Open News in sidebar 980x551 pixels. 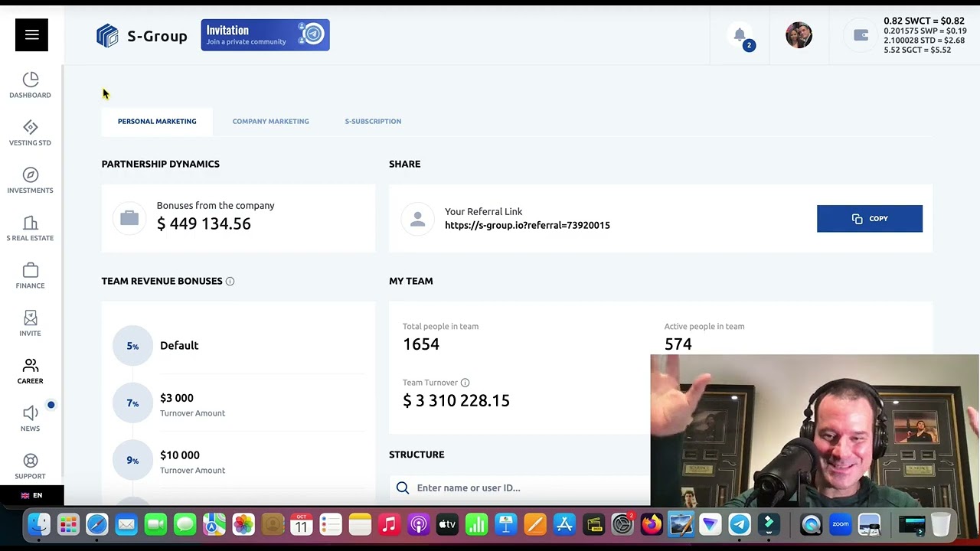click(x=30, y=419)
